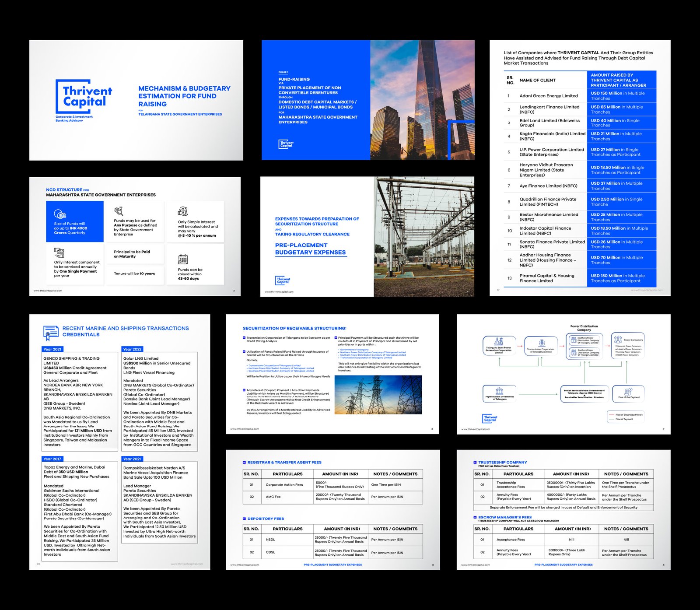Click the power lines photo in Securitization slide
This screenshot has height=610, width=700.
click(378, 395)
